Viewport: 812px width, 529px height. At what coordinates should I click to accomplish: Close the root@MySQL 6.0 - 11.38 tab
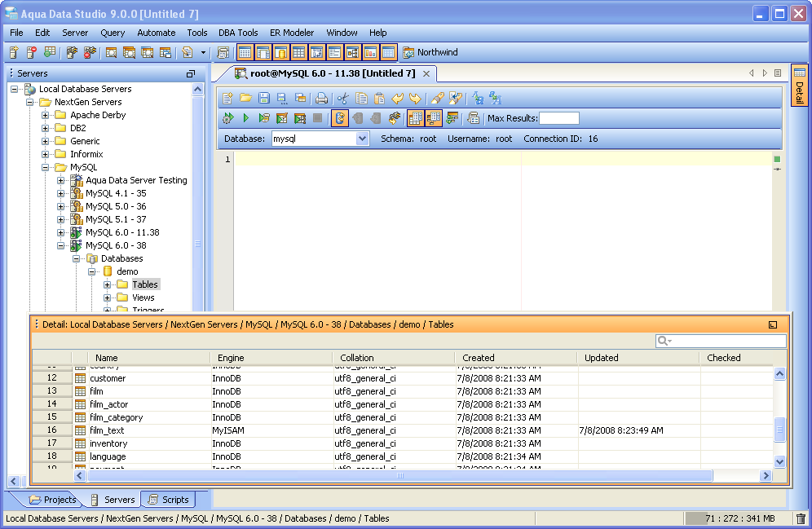click(426, 73)
